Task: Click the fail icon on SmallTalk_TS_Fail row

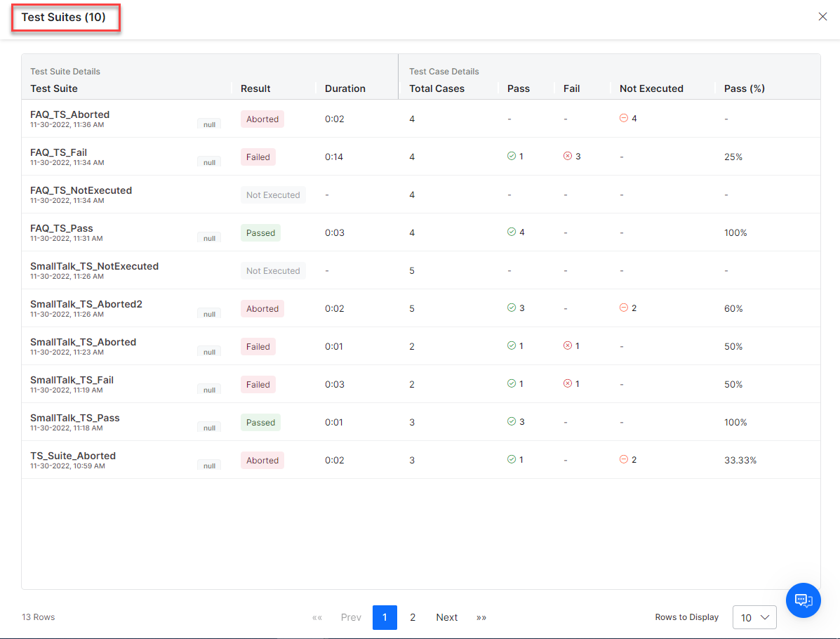Action: coord(567,383)
